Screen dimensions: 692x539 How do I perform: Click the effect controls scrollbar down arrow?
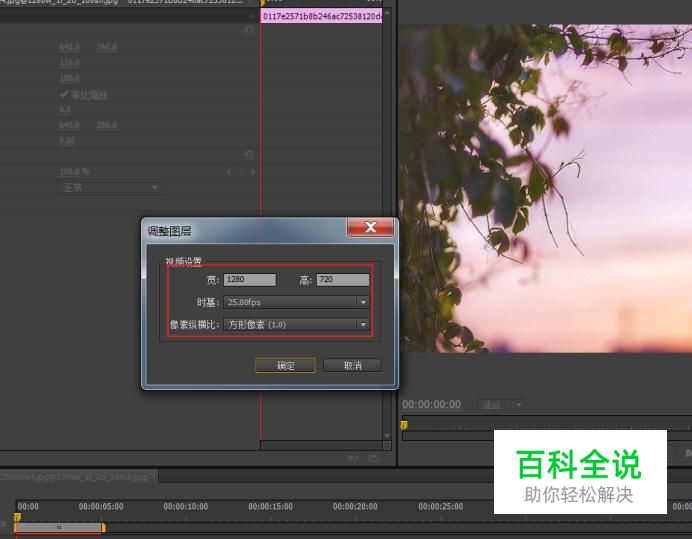pyautogui.click(x=387, y=436)
